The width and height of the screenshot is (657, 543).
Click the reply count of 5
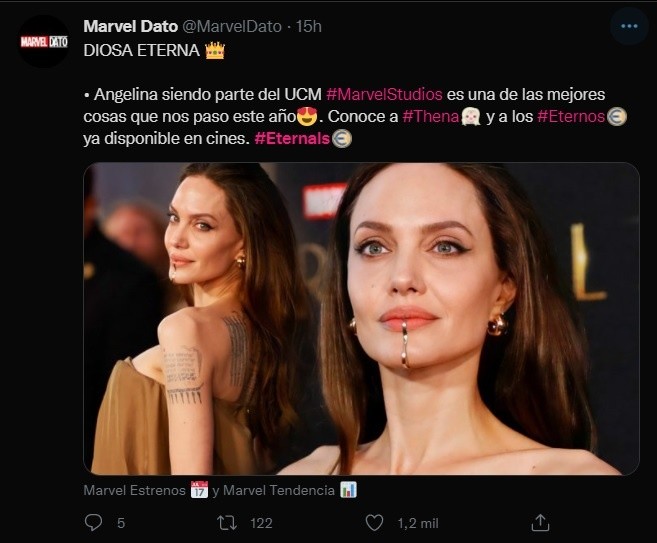click(121, 522)
